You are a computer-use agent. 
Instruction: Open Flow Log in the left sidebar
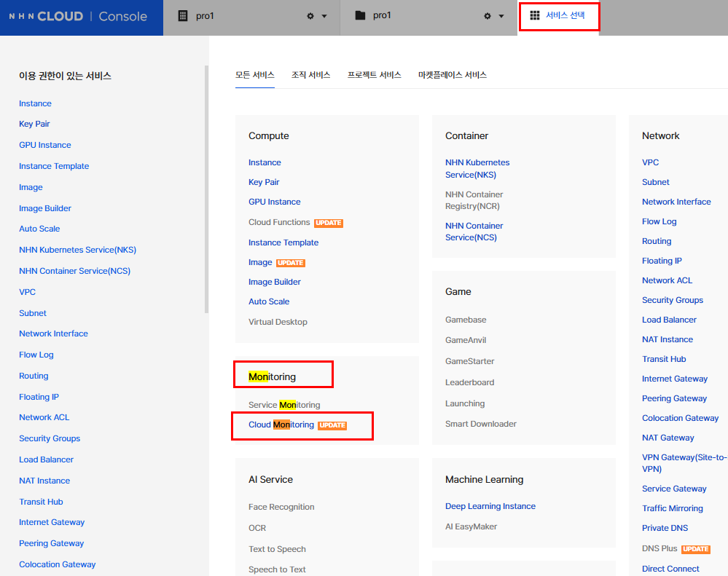tap(36, 355)
